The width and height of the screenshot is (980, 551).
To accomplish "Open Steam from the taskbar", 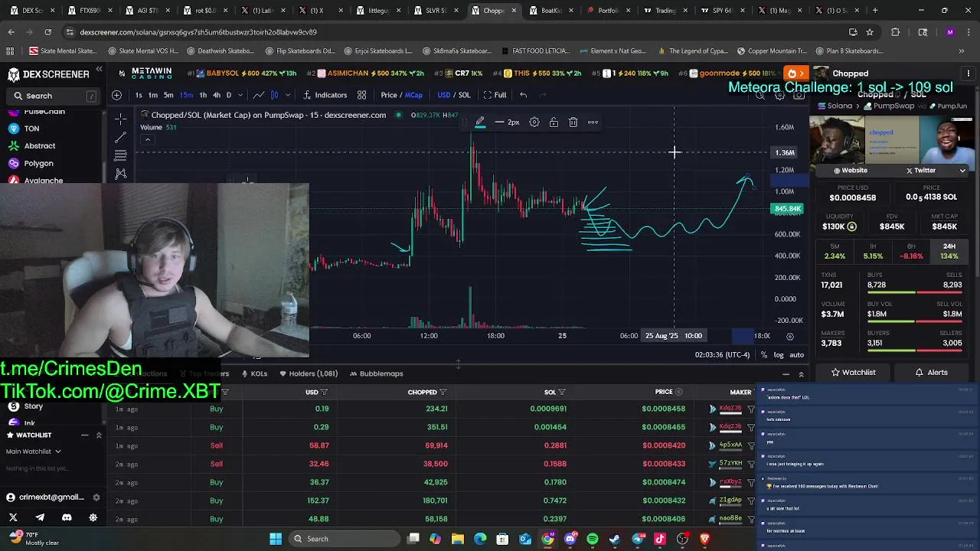I will coord(615,539).
